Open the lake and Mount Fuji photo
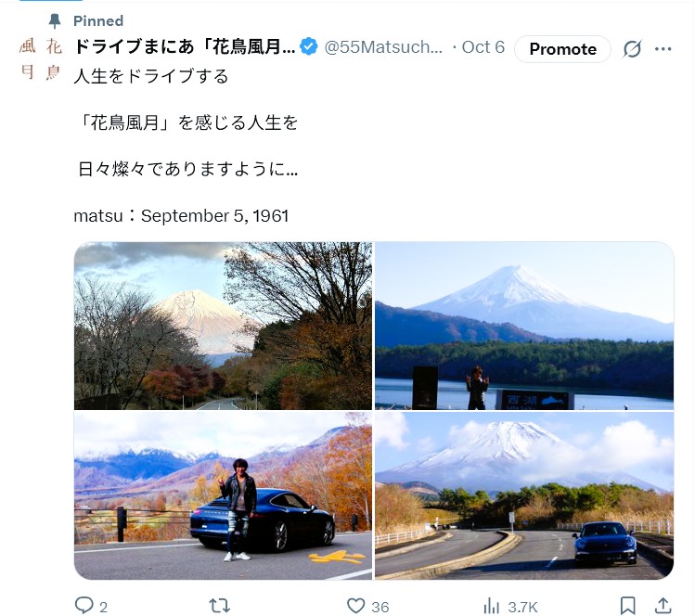This screenshot has height=616, width=695. click(524, 326)
